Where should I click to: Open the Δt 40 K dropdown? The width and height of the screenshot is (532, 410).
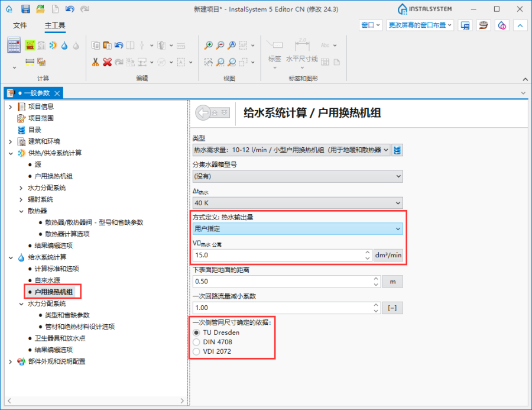(x=297, y=203)
